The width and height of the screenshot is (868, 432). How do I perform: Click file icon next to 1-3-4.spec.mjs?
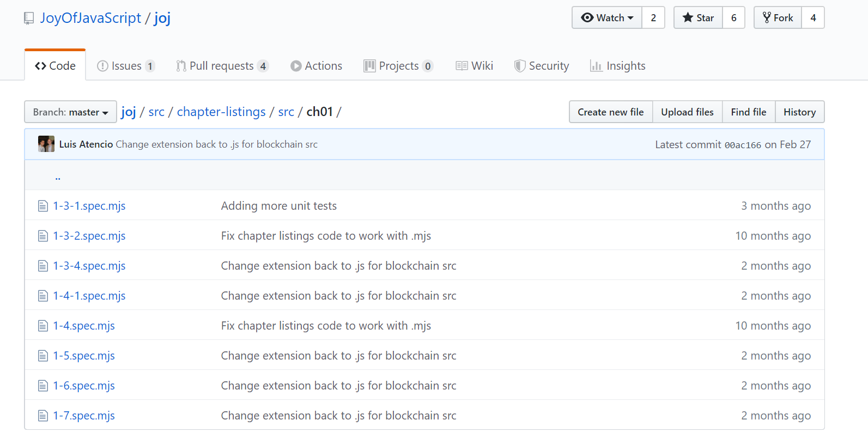43,266
